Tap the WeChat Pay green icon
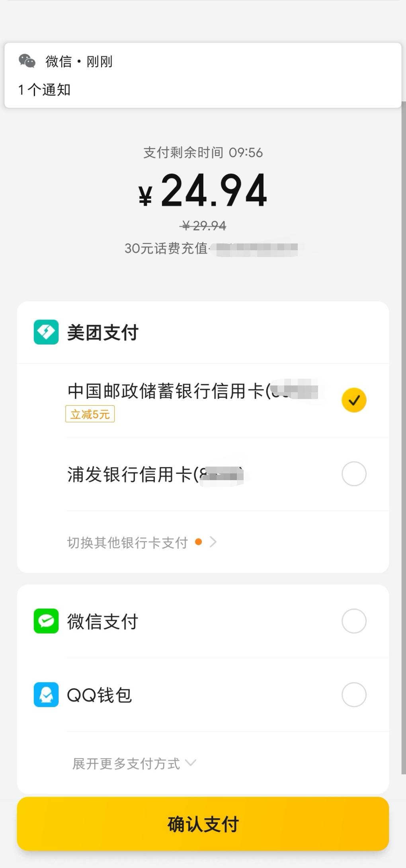406x868 pixels. pos(46,621)
